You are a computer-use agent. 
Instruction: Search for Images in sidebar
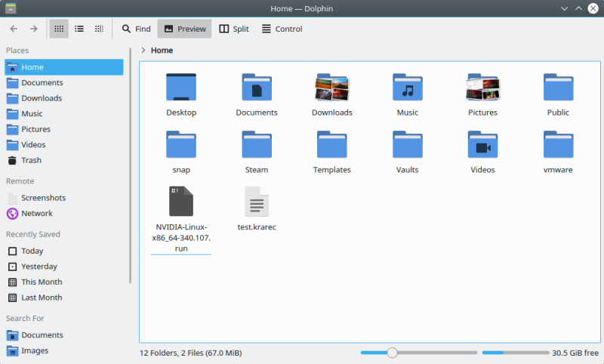tap(64, 350)
